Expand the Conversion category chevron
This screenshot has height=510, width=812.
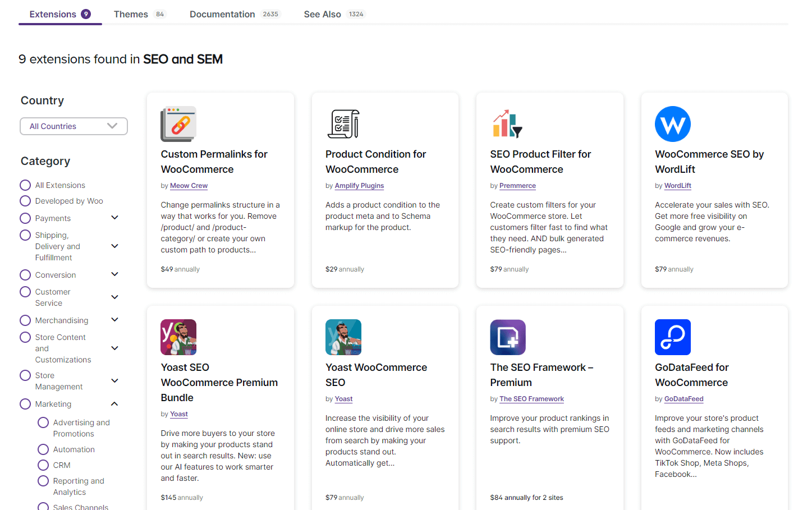115,274
